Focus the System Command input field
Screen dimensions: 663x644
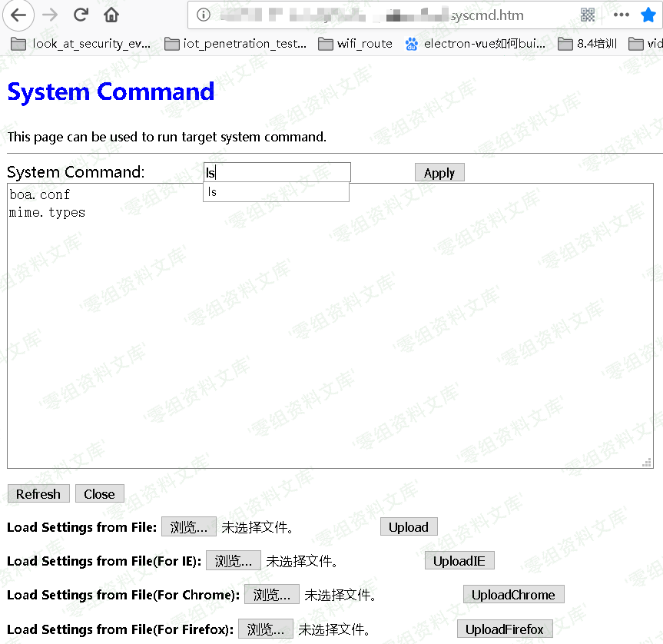pos(277,172)
